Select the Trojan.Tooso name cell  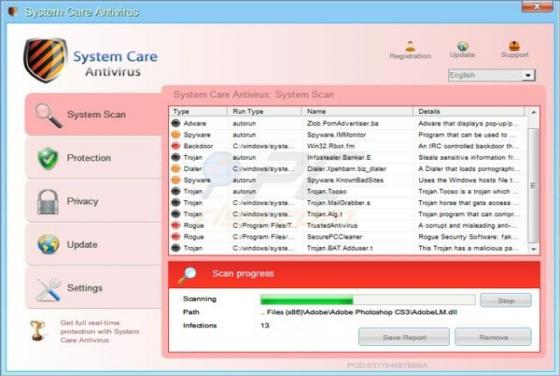tap(327, 191)
